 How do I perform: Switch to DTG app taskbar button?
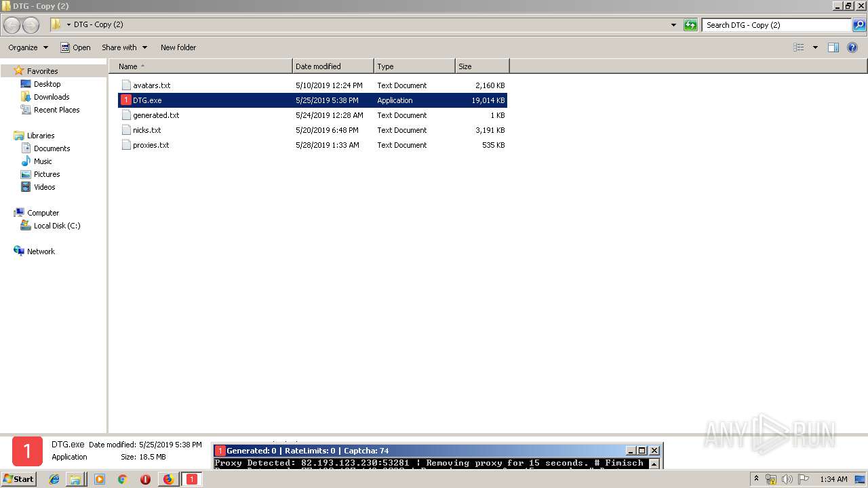tap(192, 479)
